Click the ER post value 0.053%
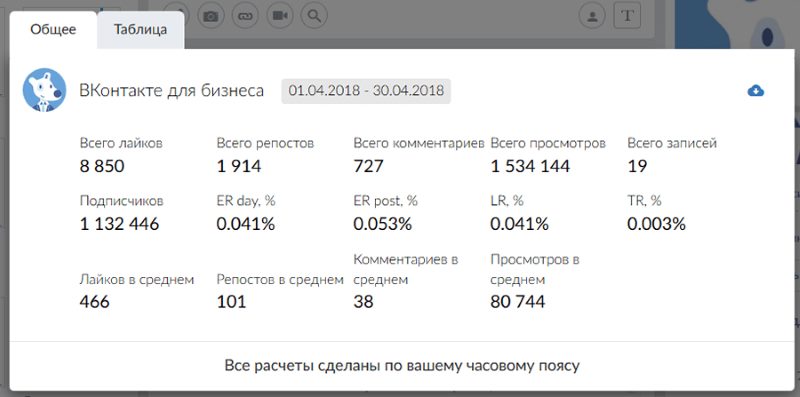The image size is (800, 397). (x=383, y=224)
